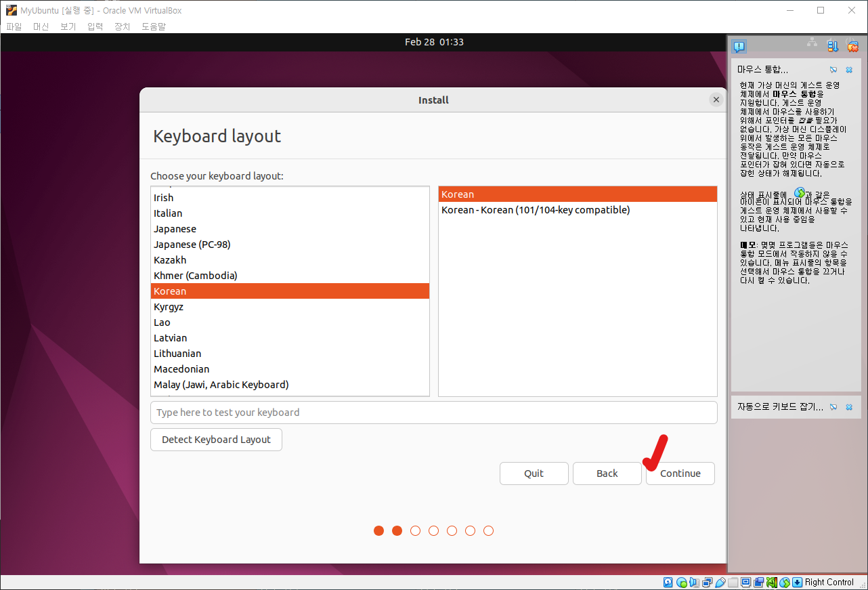
Task: Click the keyboard capture arrow status icon
Action: click(797, 583)
